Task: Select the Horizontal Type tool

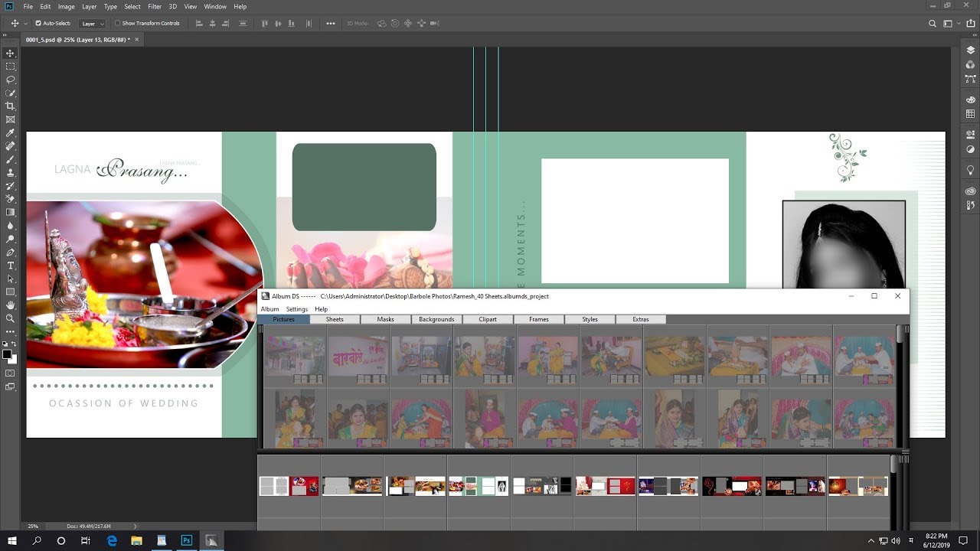Action: coord(10,266)
